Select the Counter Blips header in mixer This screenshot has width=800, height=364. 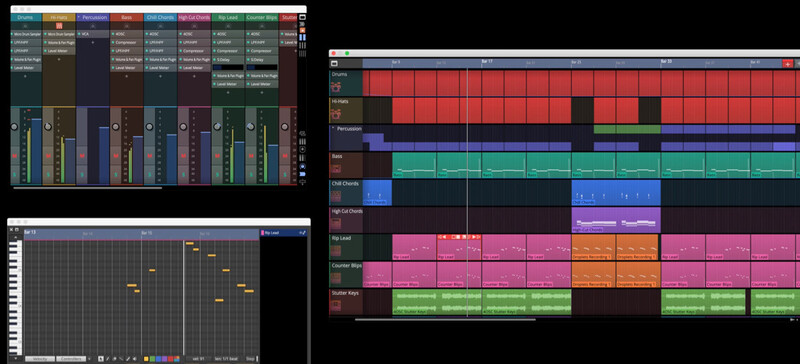[x=262, y=17]
